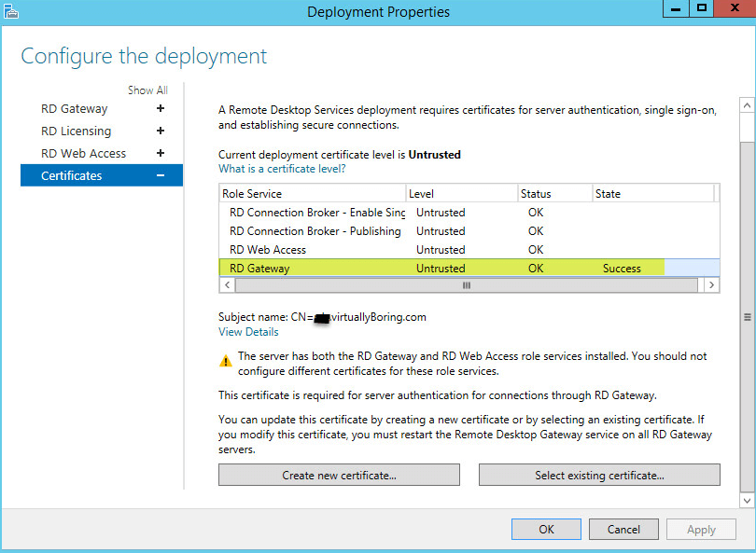Image resolution: width=756 pixels, height=553 pixels.
Task: Close the Deployment Properties window
Action: [735, 8]
